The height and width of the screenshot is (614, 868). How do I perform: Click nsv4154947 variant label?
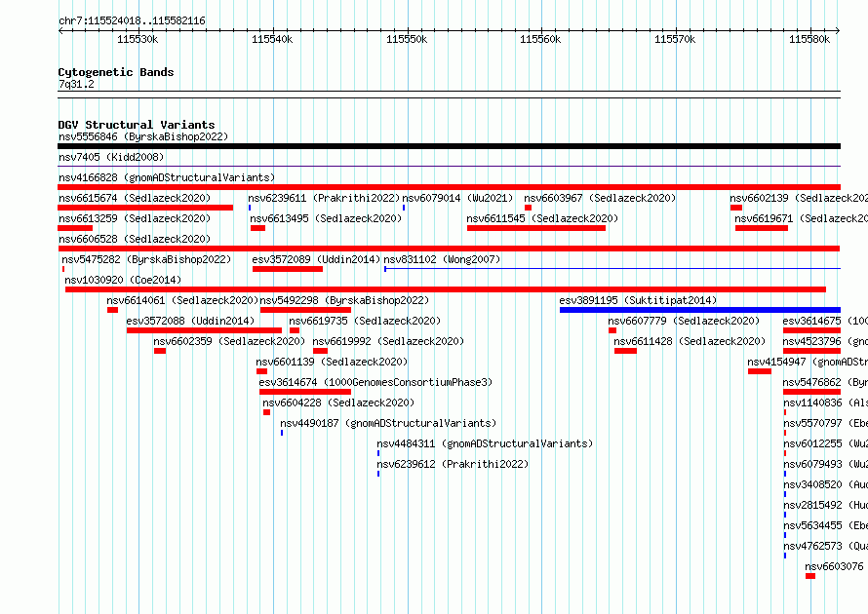point(808,362)
